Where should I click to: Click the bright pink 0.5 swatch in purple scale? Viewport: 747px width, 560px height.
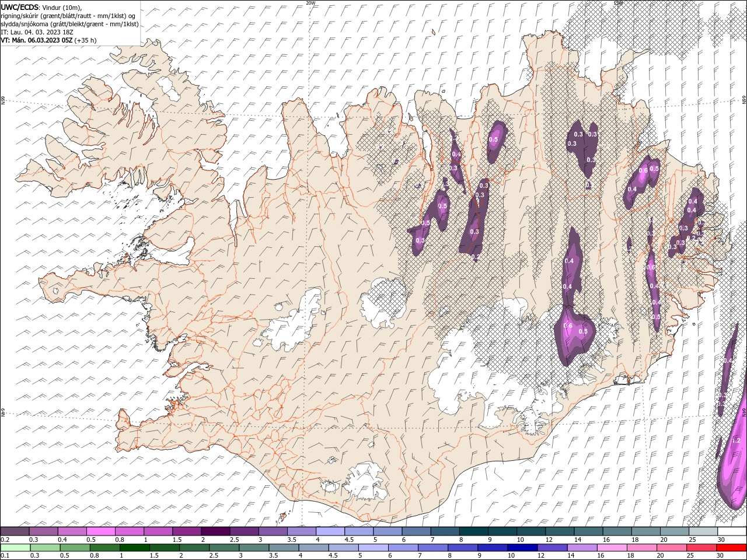point(101,531)
